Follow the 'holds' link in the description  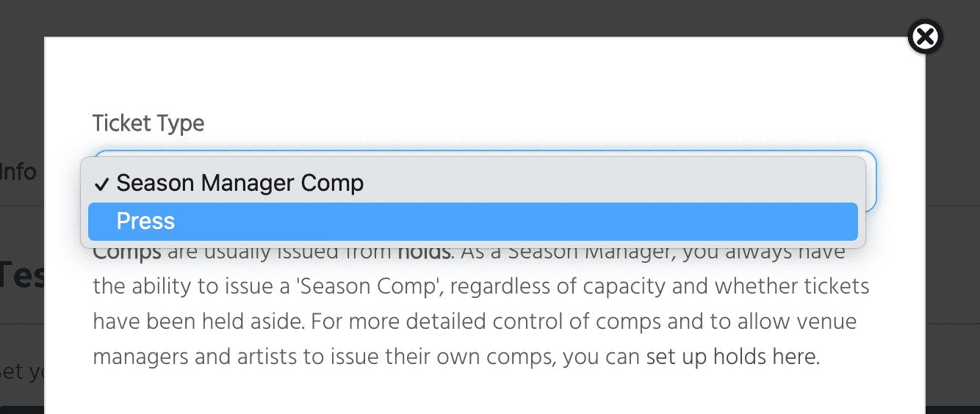(x=425, y=253)
